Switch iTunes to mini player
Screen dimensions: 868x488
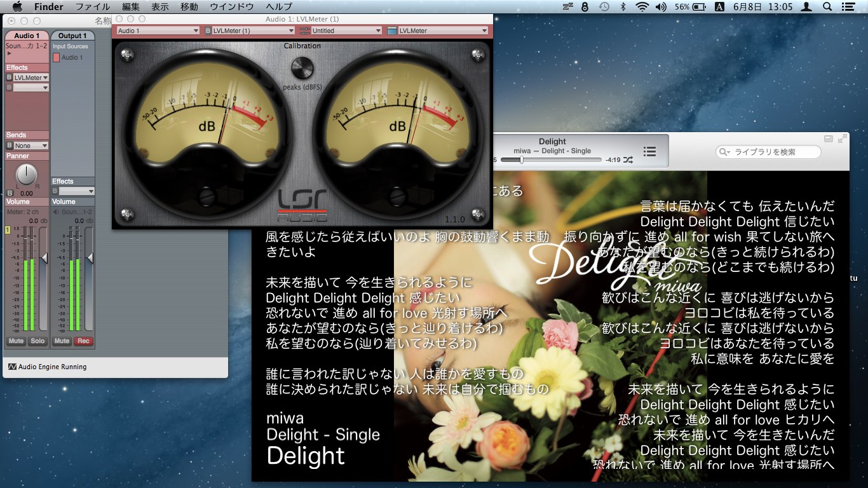pos(829,139)
